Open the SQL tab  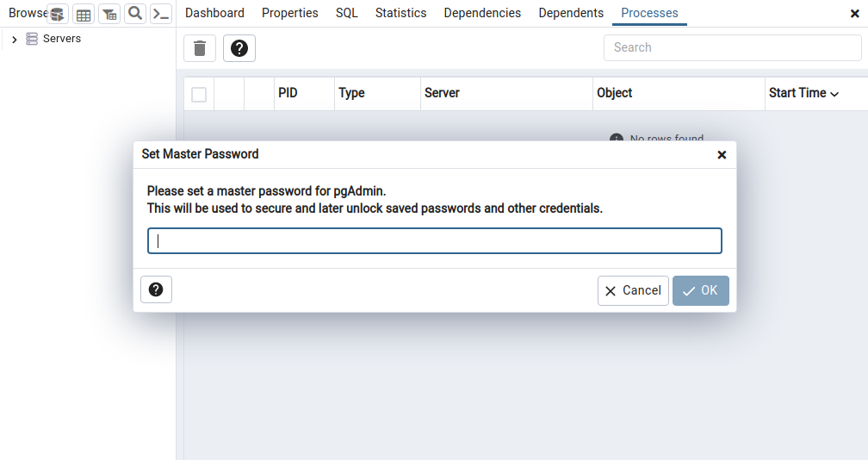click(x=346, y=13)
